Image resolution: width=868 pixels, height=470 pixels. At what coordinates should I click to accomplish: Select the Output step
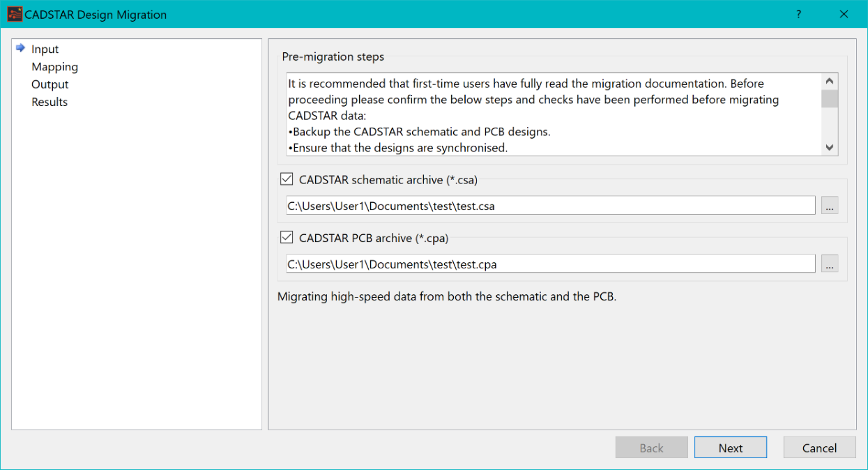pos(50,84)
